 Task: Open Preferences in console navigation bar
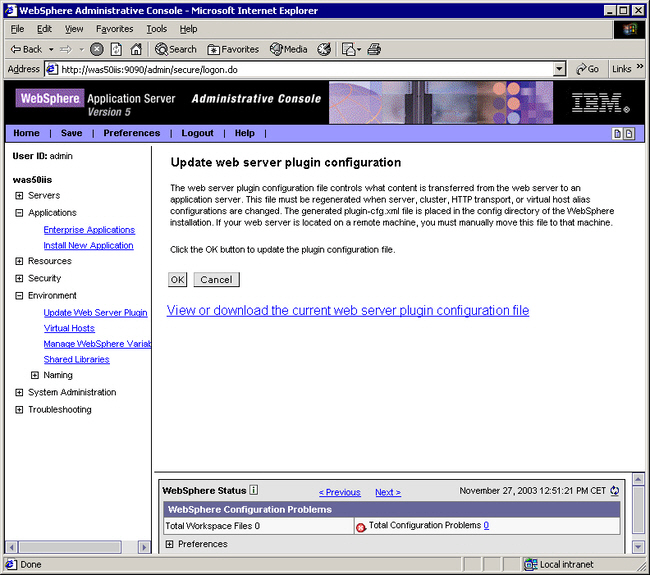(x=132, y=133)
